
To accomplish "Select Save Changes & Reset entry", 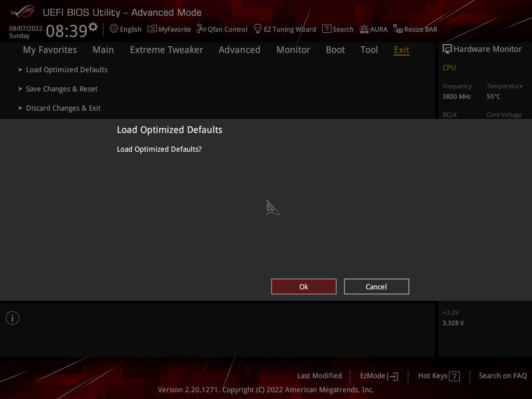I will [62, 89].
